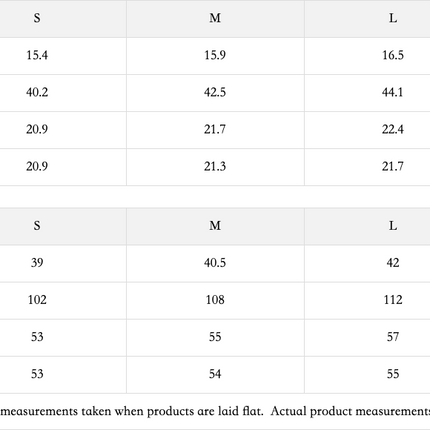This screenshot has height=430, width=430.
Task: Select the 108 cell value
Action: (215, 300)
